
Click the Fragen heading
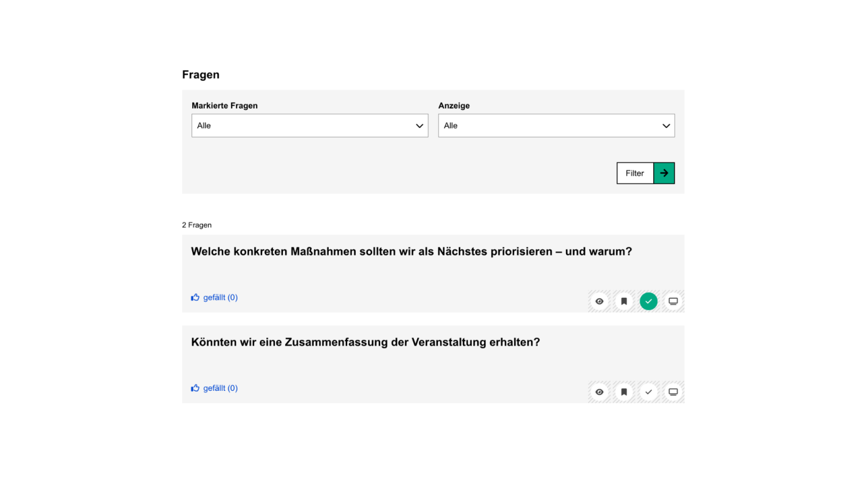(x=200, y=75)
